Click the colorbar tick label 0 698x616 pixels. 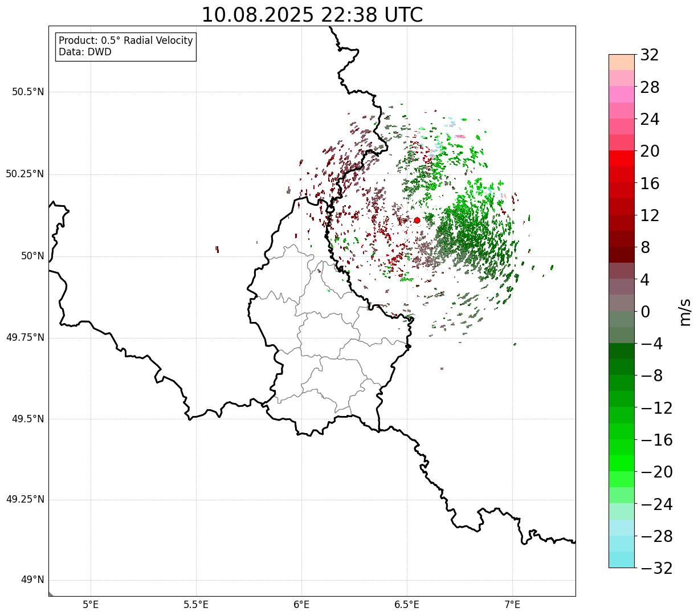[645, 312]
